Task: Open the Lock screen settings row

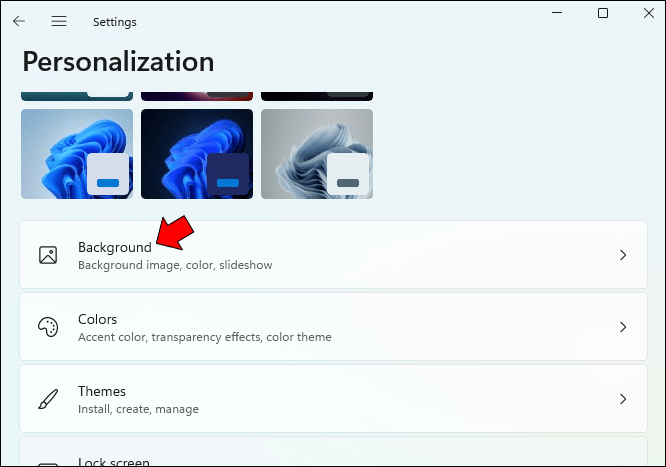Action: [333, 451]
